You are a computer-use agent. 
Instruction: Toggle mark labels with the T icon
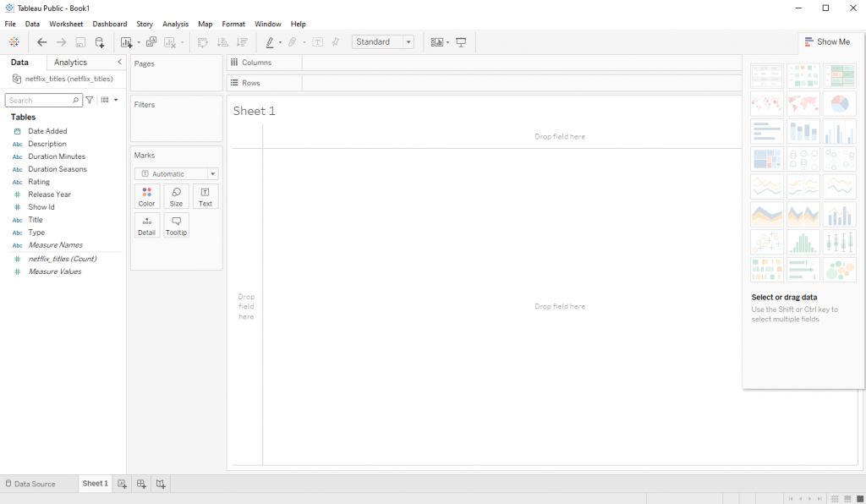coord(318,42)
